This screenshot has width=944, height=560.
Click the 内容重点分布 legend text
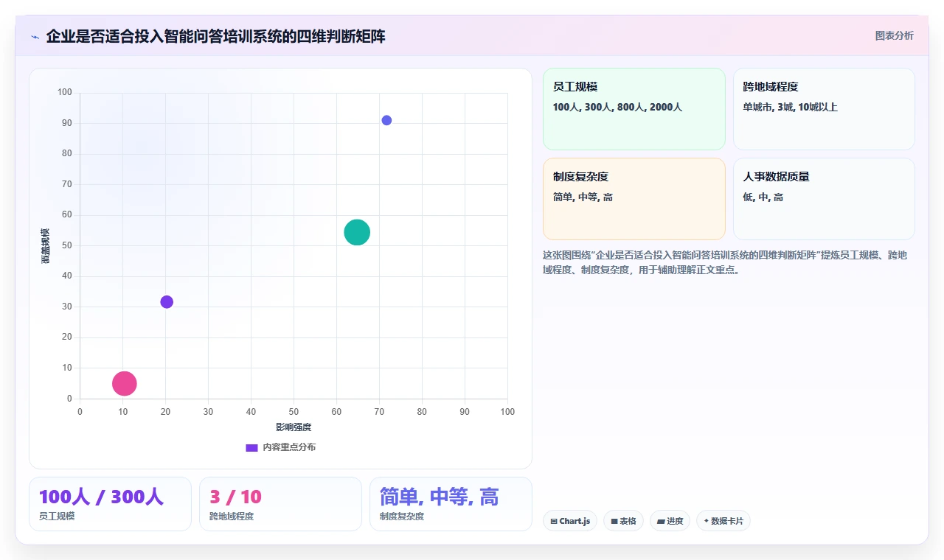(289, 447)
